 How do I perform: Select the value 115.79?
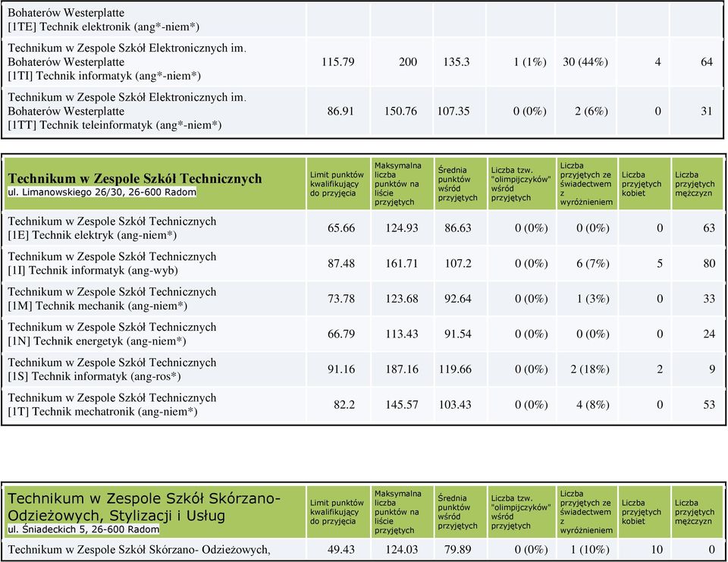tap(338, 61)
